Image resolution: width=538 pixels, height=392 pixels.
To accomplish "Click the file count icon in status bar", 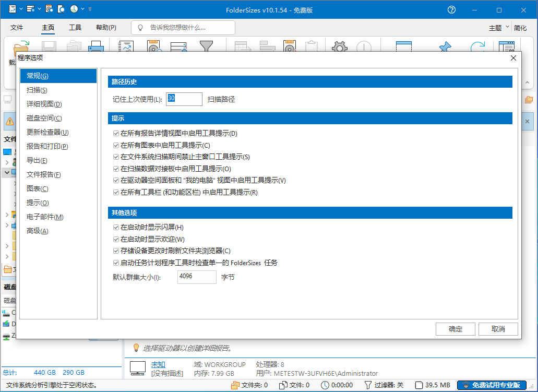I will (x=283, y=385).
